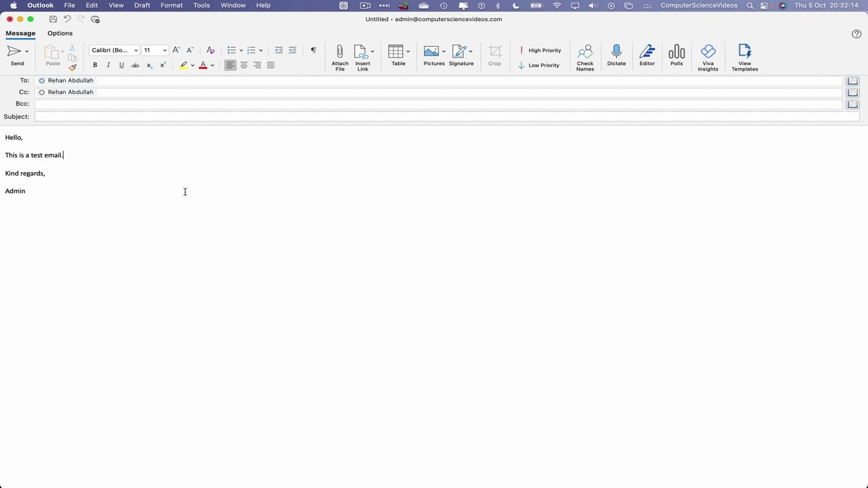Viewport: 868px width, 488px height.
Task: Open the Wi-Fi menu bar icon
Action: [x=557, y=5]
